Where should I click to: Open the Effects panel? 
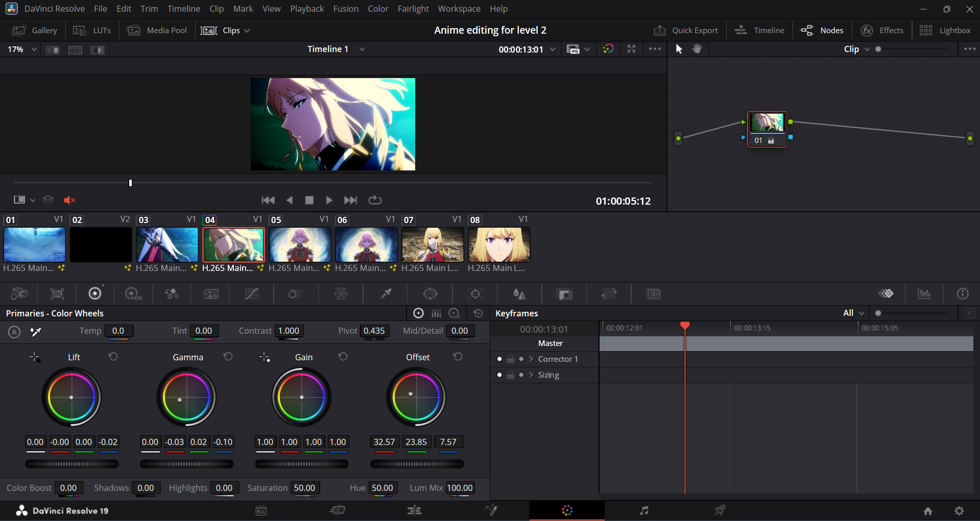coord(882,31)
